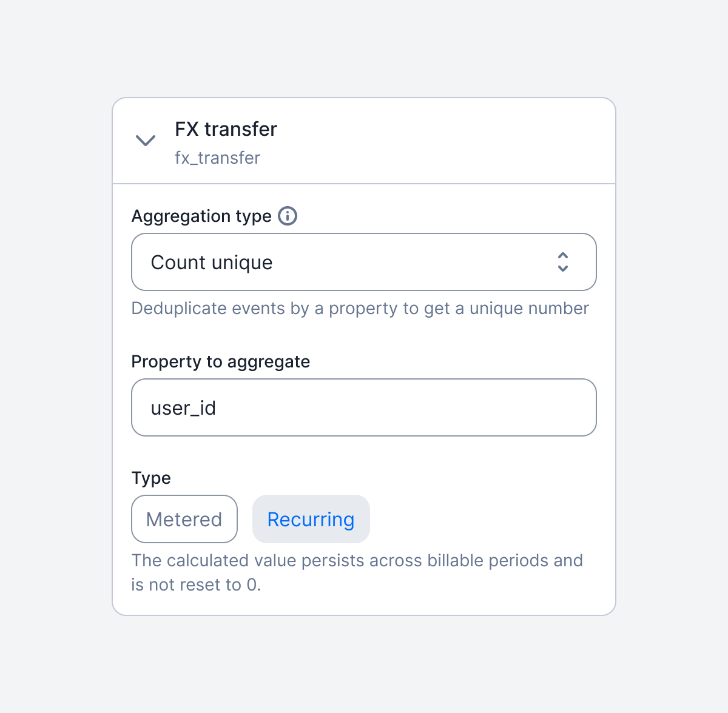Image resolution: width=728 pixels, height=713 pixels.
Task: Click the fx_transfer code text
Action: pos(217,158)
